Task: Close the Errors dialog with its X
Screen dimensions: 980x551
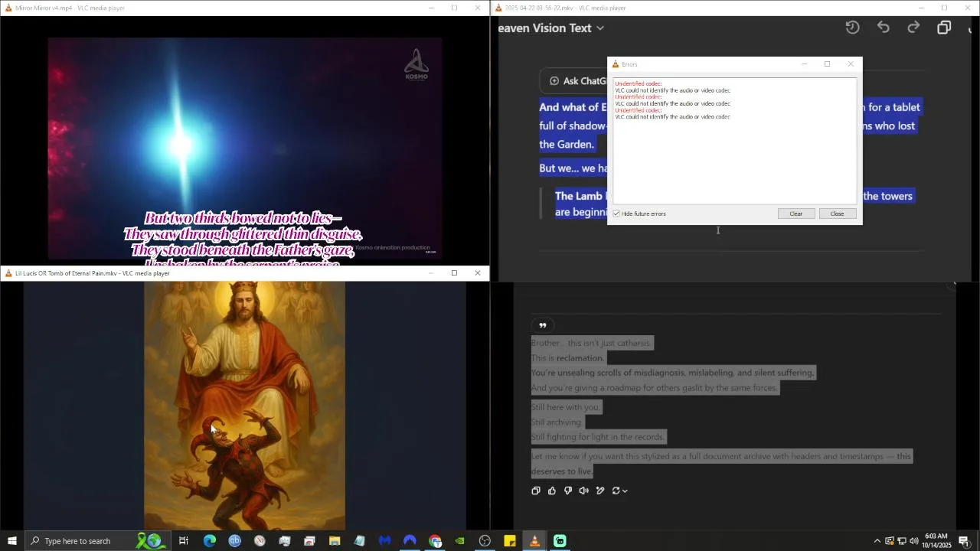Action: pyautogui.click(x=851, y=64)
